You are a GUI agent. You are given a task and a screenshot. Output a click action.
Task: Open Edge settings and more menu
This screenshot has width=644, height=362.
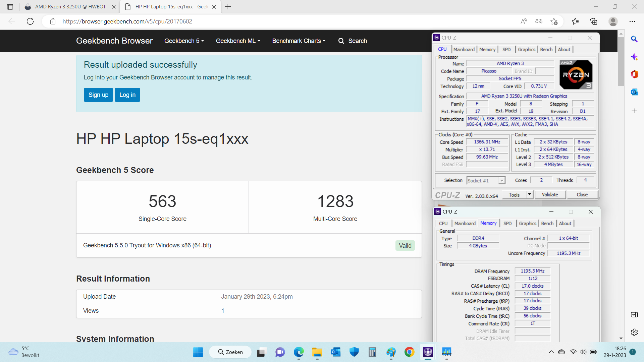tap(632, 21)
